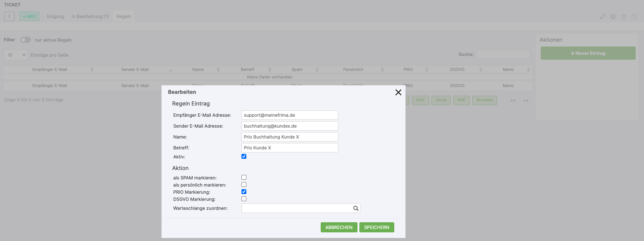The height and width of the screenshot is (241, 644).
Task: Uncheck the Aktiv checkbox
Action: (x=244, y=157)
